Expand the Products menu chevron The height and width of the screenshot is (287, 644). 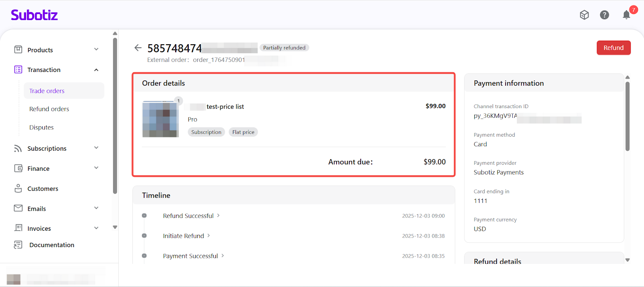(96, 49)
